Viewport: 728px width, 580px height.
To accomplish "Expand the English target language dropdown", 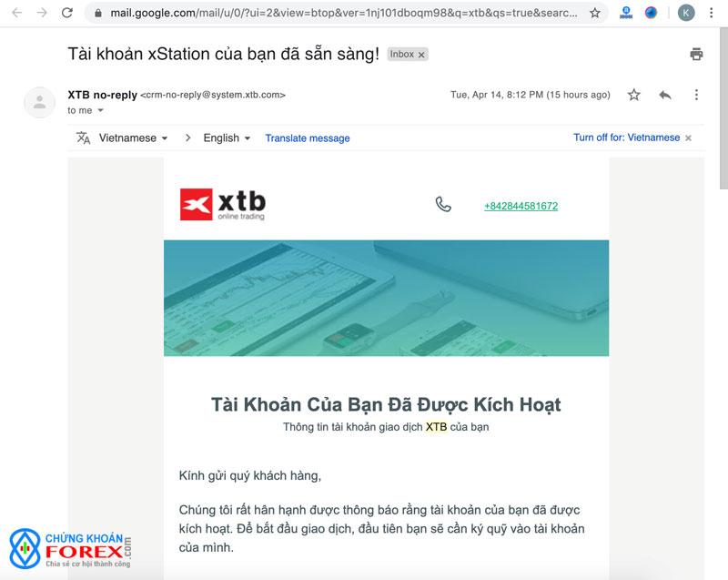I will [227, 137].
